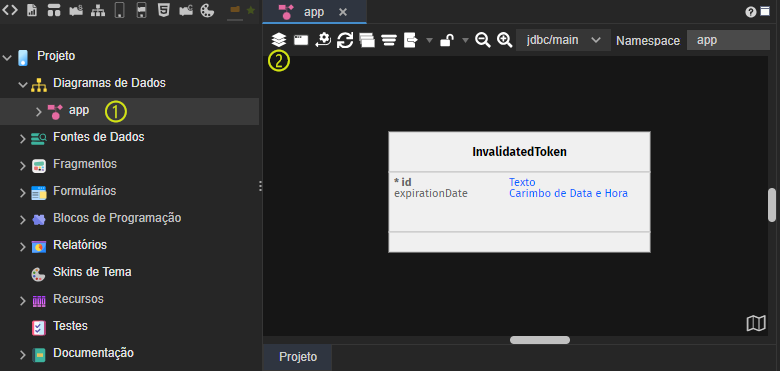Click the Carimbo de Data e Hora type

tap(568, 193)
